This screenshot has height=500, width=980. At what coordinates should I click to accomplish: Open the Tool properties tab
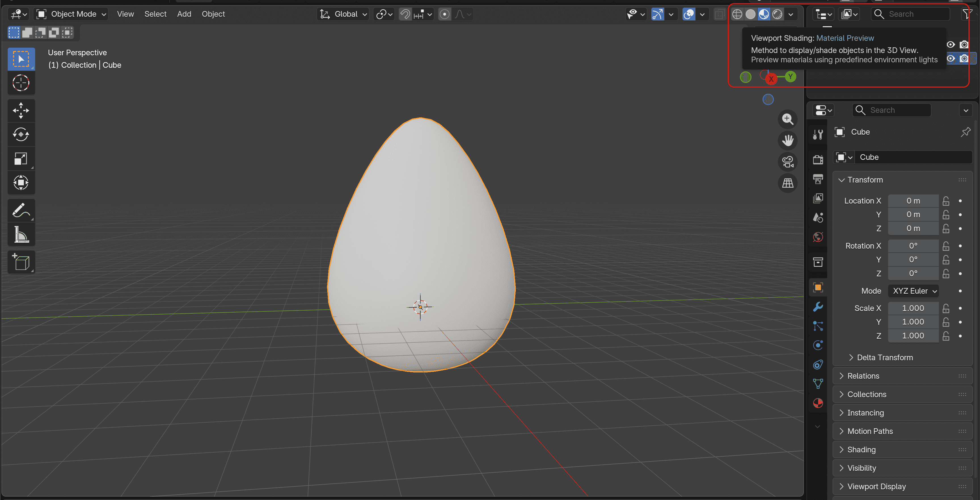point(818,134)
